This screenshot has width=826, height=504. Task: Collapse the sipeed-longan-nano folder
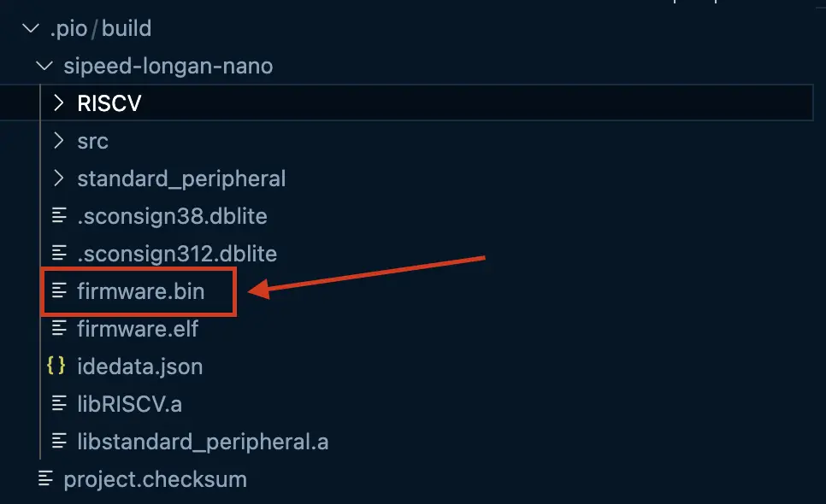44,66
